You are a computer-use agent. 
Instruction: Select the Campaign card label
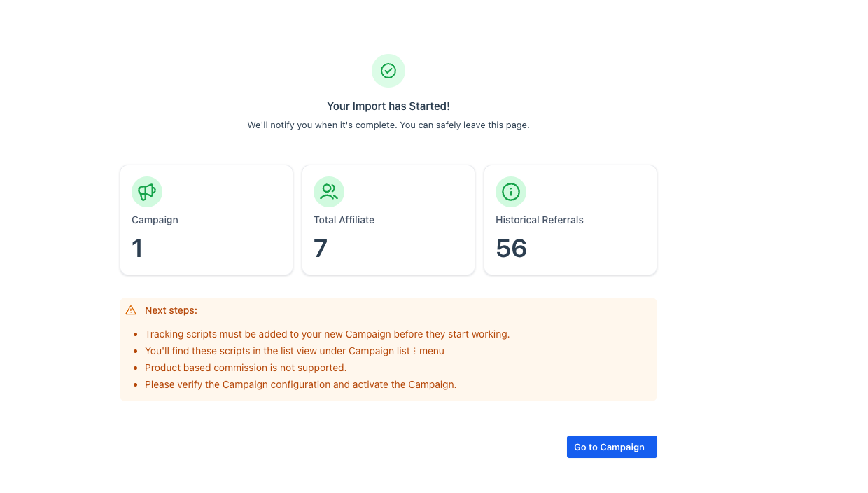point(155,220)
